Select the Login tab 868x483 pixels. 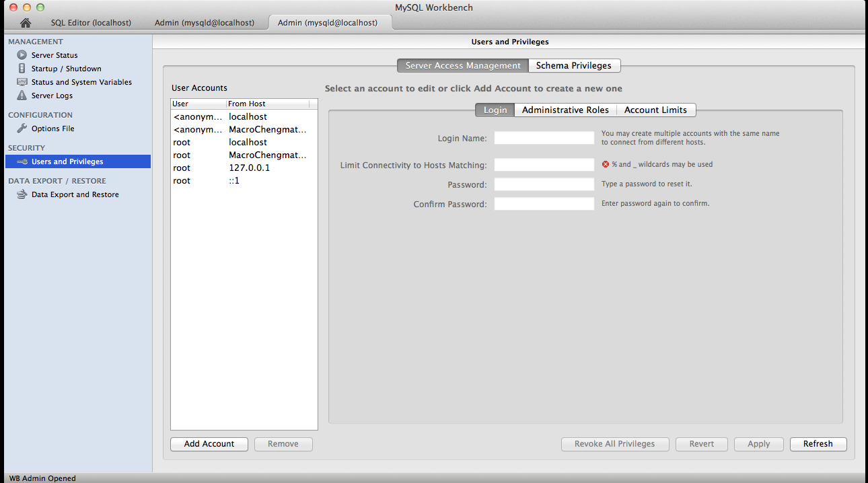pyautogui.click(x=495, y=110)
